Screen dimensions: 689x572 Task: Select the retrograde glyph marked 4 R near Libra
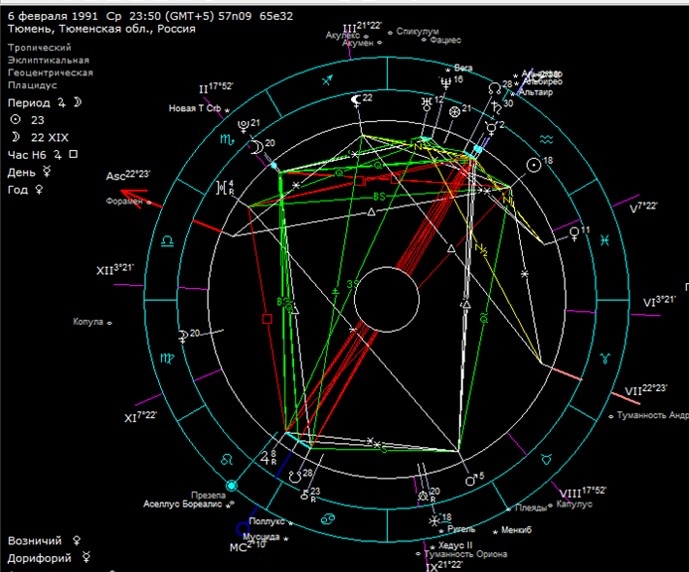222,187
